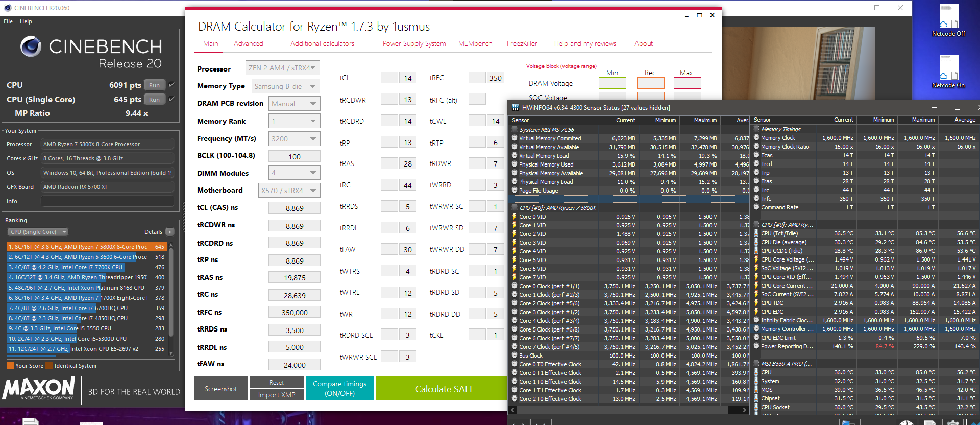Open the Help menu in Cinebench
The width and height of the screenshot is (980, 425).
pos(26,21)
